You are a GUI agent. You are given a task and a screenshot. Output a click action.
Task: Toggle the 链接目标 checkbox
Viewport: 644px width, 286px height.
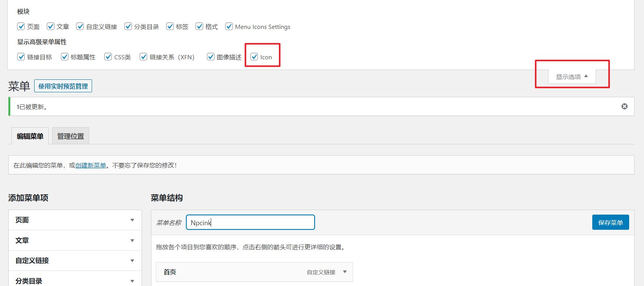click(x=21, y=57)
